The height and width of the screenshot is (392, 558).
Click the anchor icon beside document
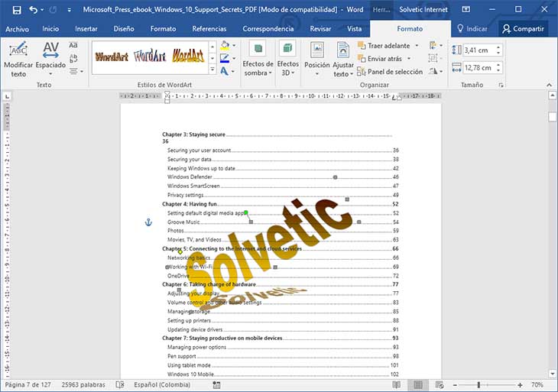(148, 222)
